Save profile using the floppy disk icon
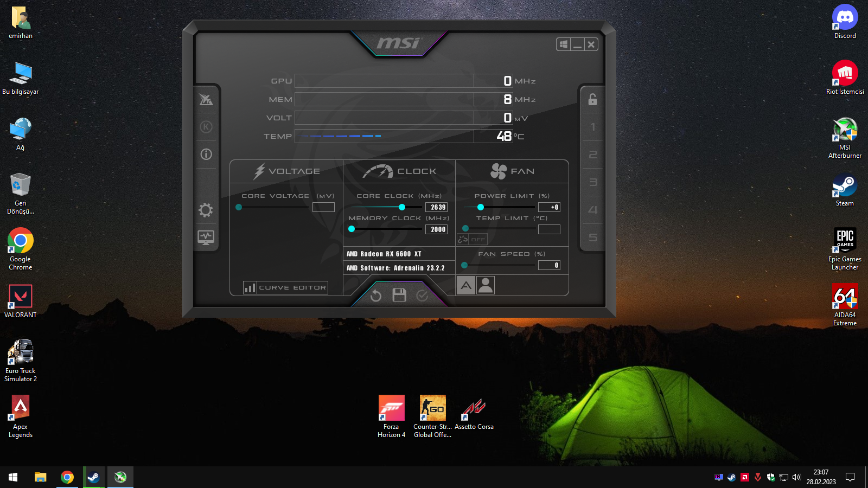The height and width of the screenshot is (488, 868). [x=399, y=295]
